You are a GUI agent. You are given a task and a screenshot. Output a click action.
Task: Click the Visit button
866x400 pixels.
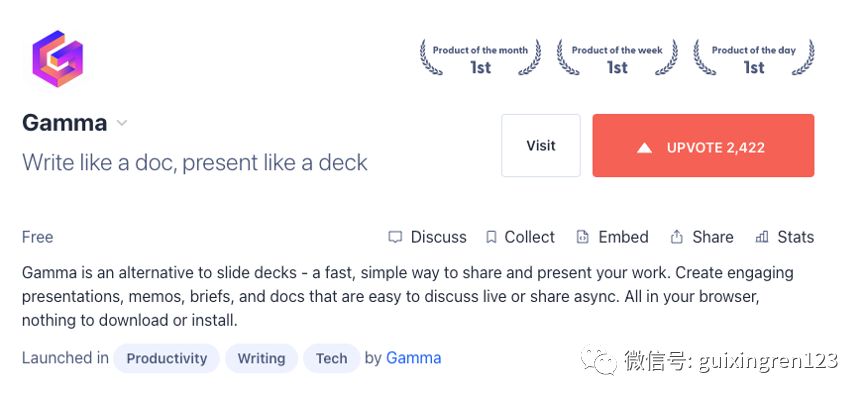540,146
